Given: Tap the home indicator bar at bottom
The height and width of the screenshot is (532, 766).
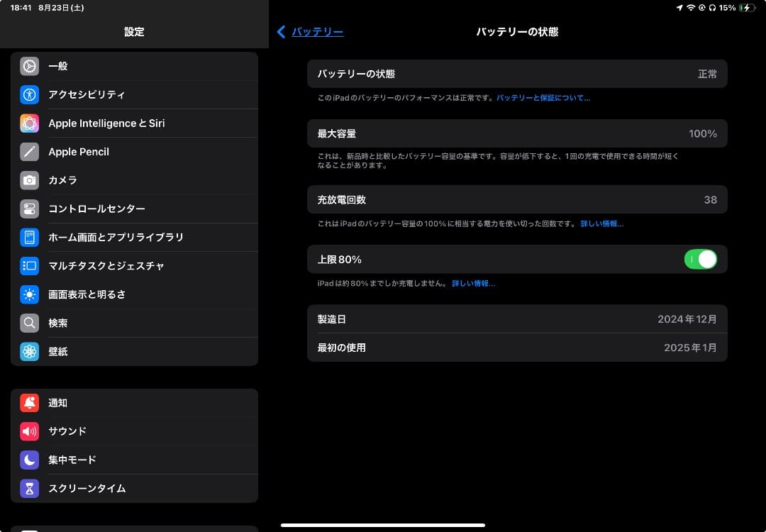Looking at the screenshot, I should point(383,523).
